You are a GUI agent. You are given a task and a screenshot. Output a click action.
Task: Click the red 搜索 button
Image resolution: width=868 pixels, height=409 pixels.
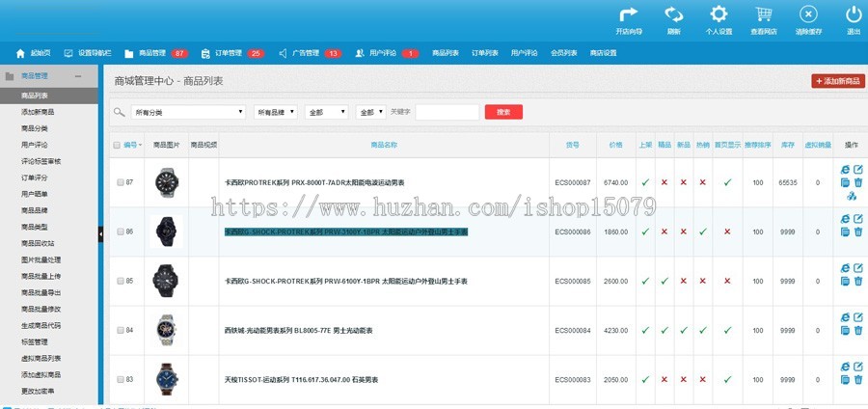503,112
